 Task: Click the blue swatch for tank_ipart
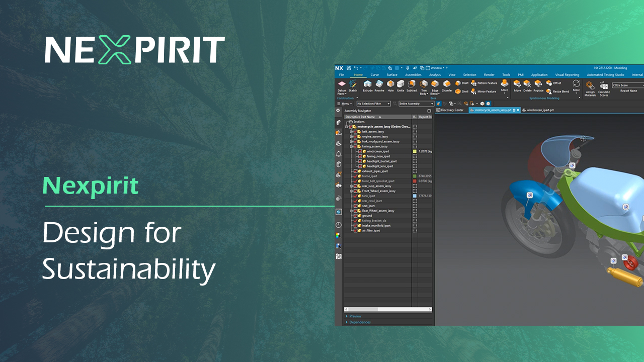click(415, 196)
